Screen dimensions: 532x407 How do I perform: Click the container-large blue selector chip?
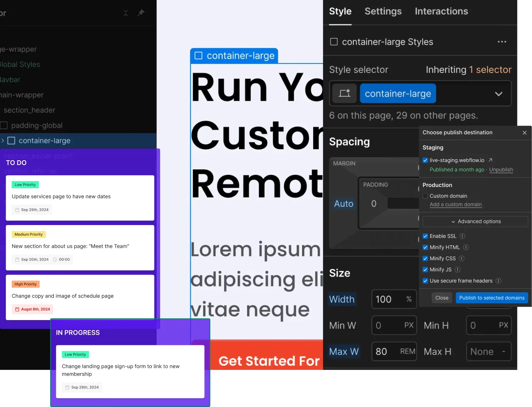(x=398, y=93)
